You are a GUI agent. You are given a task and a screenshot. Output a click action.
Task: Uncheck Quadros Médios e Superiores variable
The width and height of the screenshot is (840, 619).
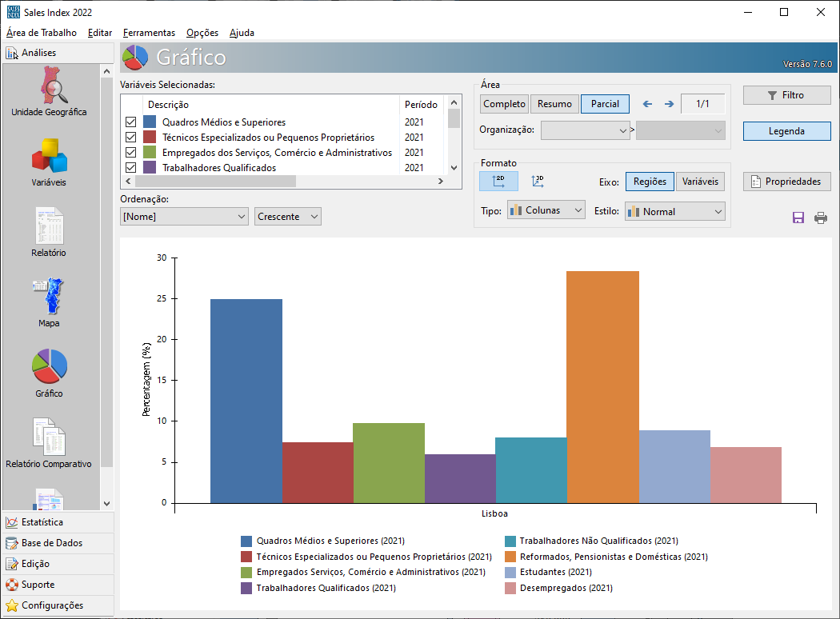click(x=131, y=122)
